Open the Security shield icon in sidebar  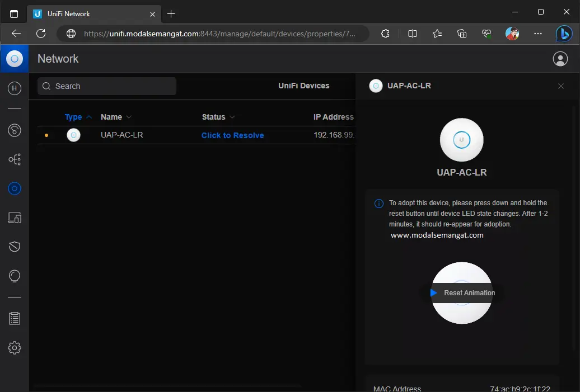(15, 247)
